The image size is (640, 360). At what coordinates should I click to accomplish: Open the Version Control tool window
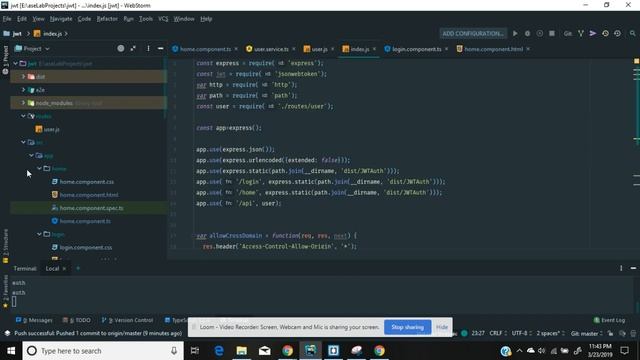(x=127, y=320)
